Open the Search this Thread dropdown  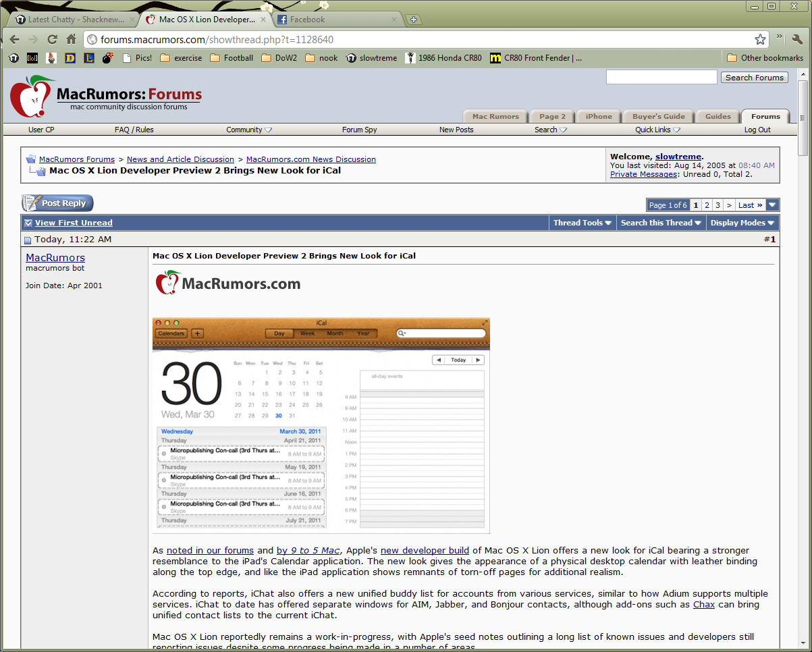(661, 223)
